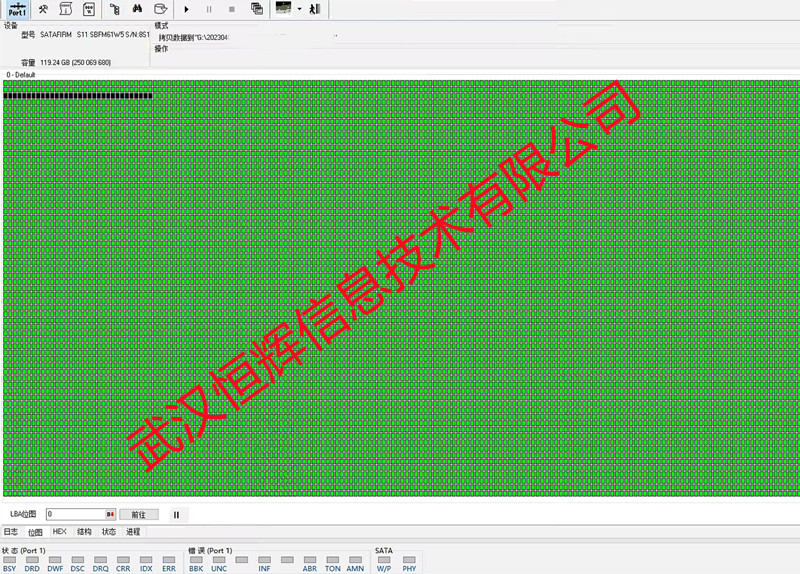Click the IDX status indicator
The width and height of the screenshot is (800, 574).
[146, 564]
